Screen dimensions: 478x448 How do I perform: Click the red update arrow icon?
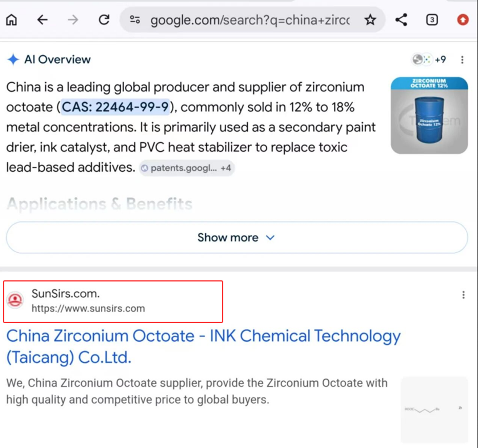tap(463, 20)
